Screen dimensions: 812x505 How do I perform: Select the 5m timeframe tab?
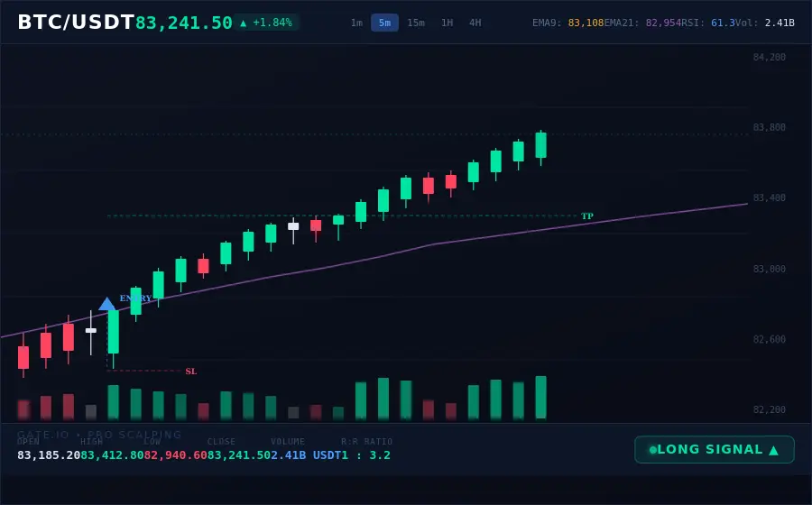coord(384,23)
